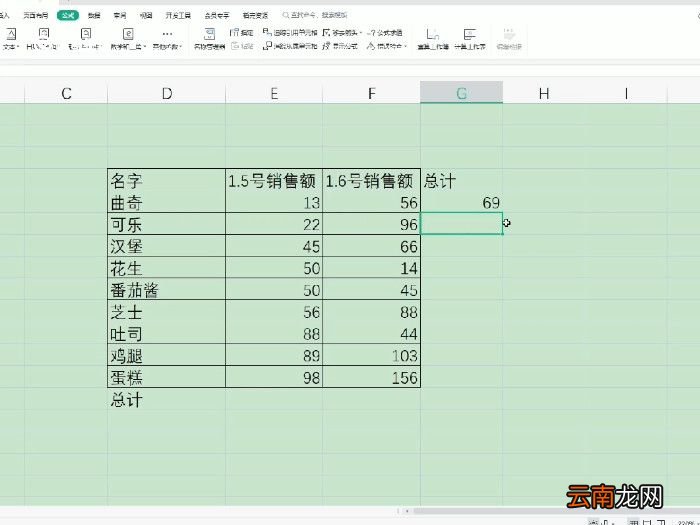Select the 番茄酱 cell

pyautogui.click(x=167, y=290)
